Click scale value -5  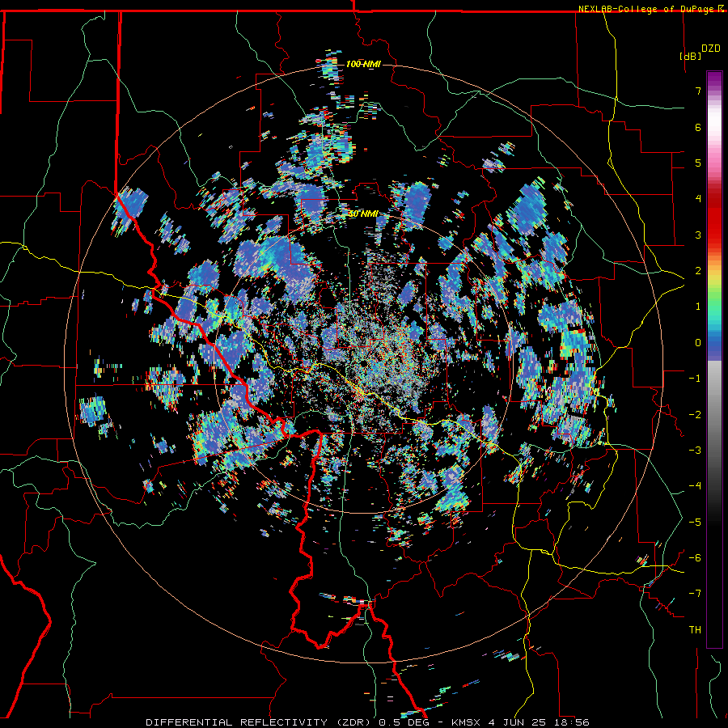coord(695,523)
